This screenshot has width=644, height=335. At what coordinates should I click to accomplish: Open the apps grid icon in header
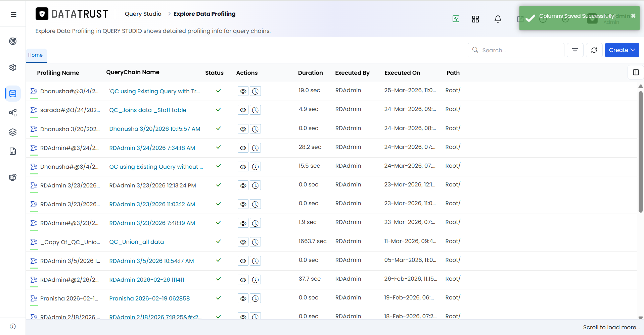[475, 19]
